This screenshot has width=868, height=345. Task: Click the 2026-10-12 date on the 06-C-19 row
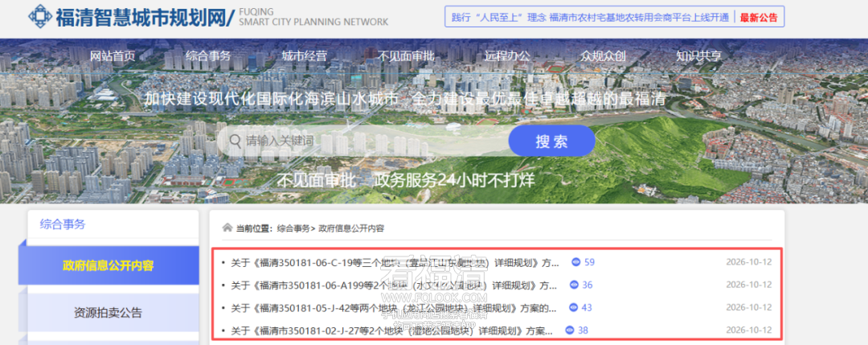[x=749, y=262]
